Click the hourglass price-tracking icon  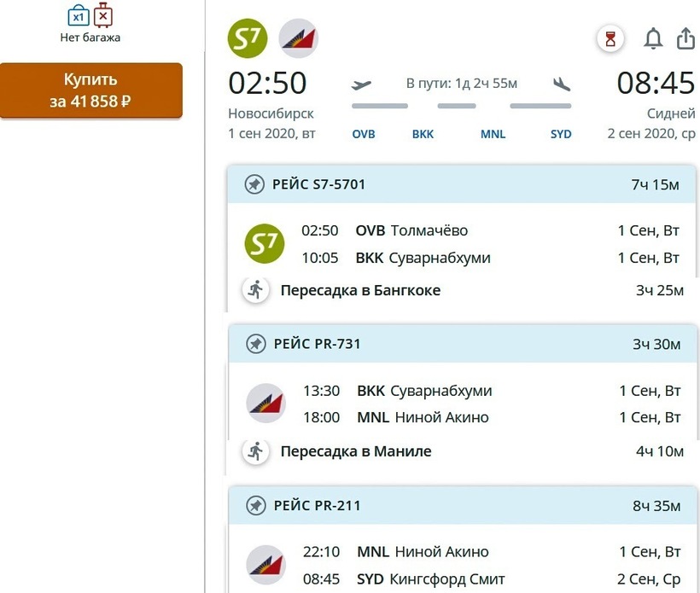[610, 39]
